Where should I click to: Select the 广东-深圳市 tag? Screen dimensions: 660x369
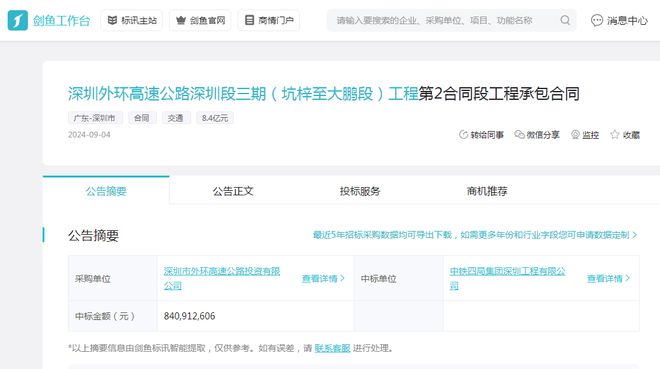point(95,118)
